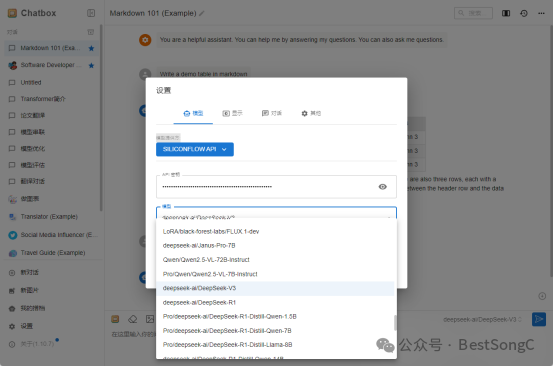
Task: Select Pro/Qwen/Qwen2.5-VL-7B-Instruct model
Action: tap(275, 274)
